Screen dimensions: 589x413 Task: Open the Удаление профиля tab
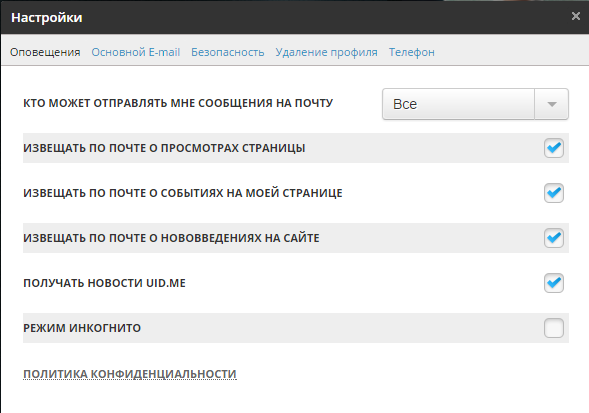[326, 52]
